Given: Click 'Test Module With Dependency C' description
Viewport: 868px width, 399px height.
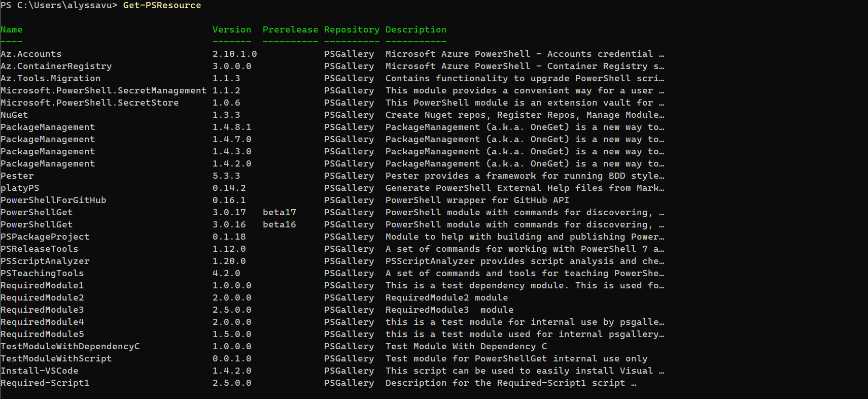Looking at the screenshot, I should 466,346.
